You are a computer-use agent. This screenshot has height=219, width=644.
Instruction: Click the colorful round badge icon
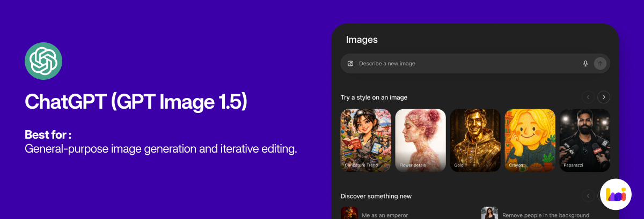[x=616, y=194]
